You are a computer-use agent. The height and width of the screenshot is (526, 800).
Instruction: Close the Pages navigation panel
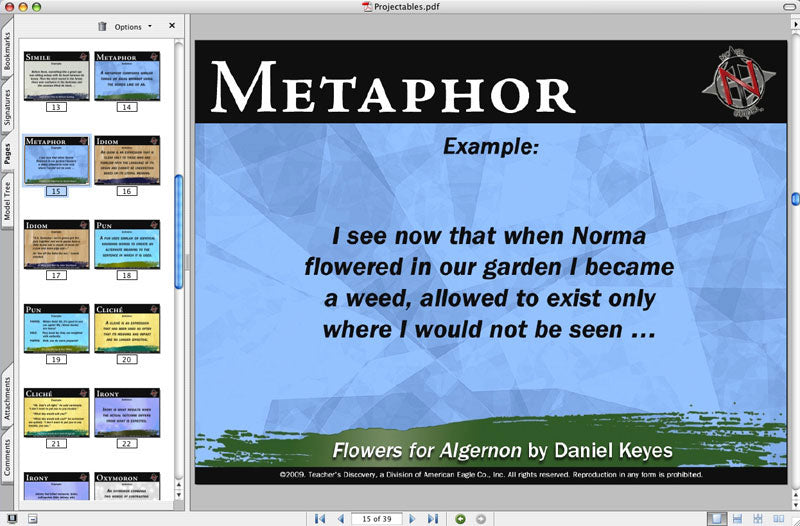pos(172,26)
